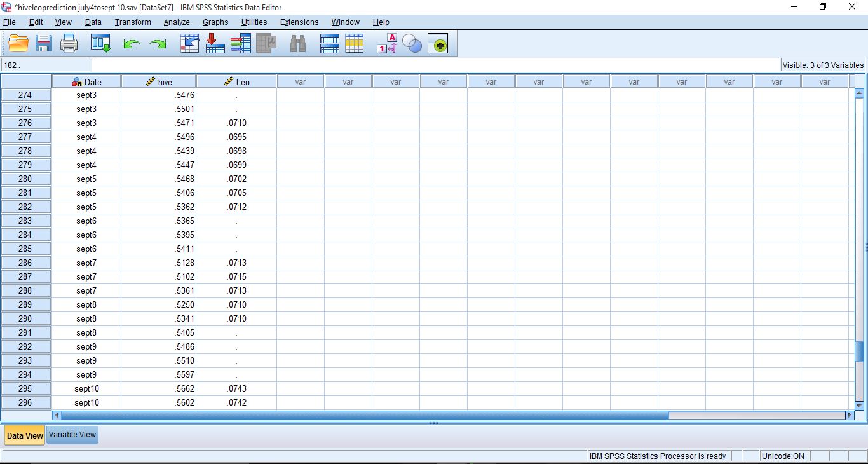
Task: Click the Use Variable Sets circles icon
Action: pos(412,44)
